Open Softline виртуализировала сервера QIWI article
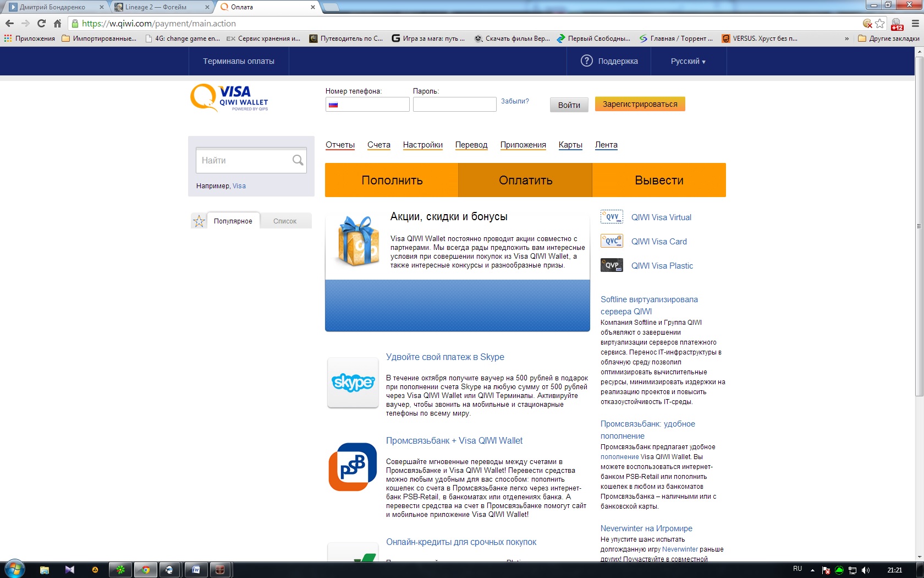The height and width of the screenshot is (578, 924). [x=649, y=306]
